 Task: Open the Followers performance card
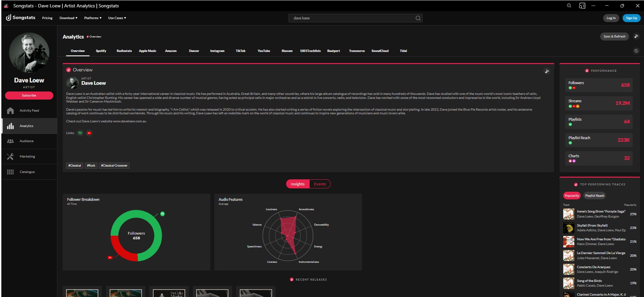click(599, 85)
